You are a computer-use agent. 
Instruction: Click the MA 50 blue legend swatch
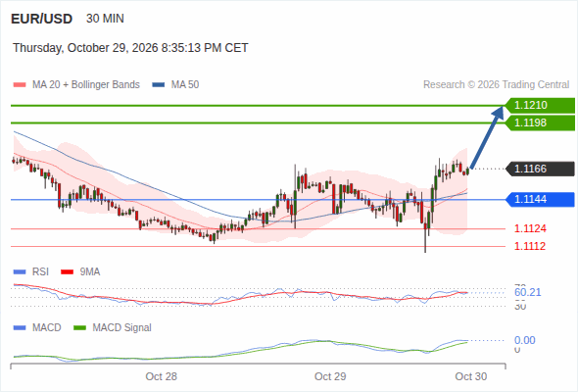[x=159, y=85]
